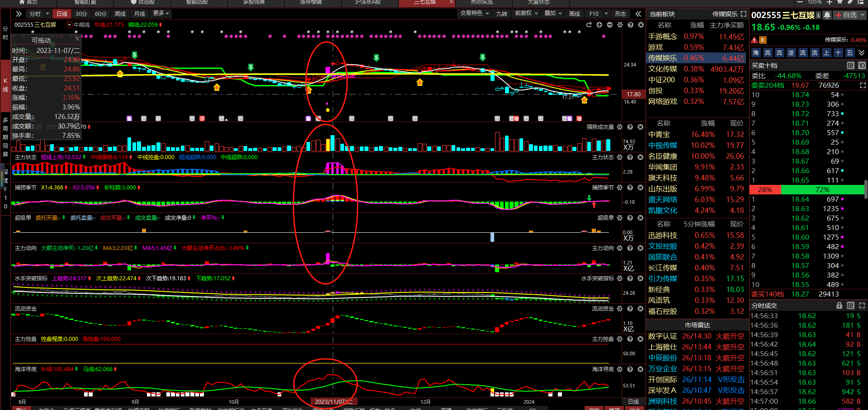
Task: Open the 沪深京A股 tab
Action: pos(368,2)
